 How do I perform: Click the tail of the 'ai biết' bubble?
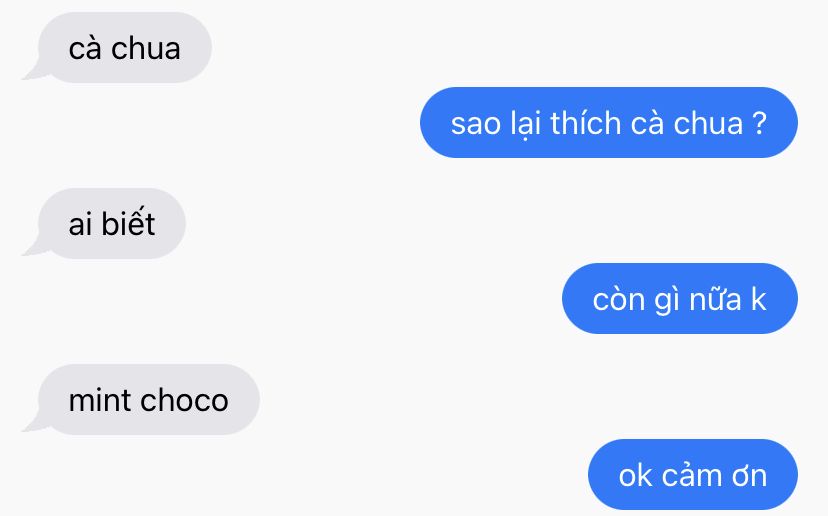32,248
